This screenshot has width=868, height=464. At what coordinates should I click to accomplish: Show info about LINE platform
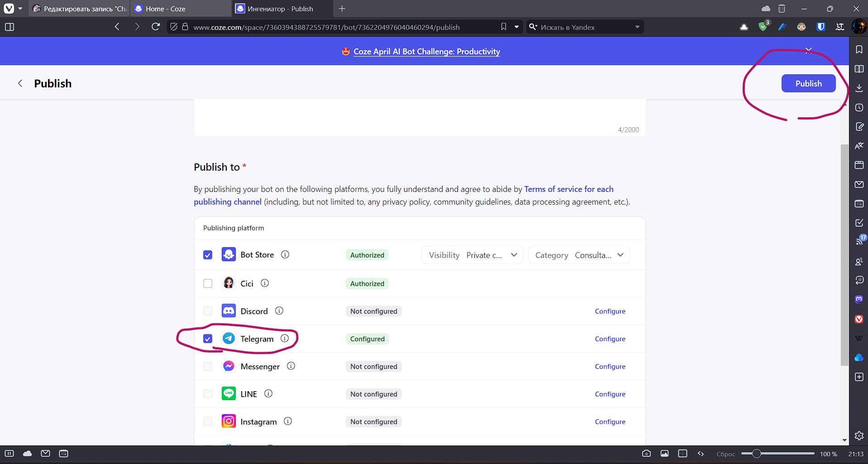click(x=268, y=393)
